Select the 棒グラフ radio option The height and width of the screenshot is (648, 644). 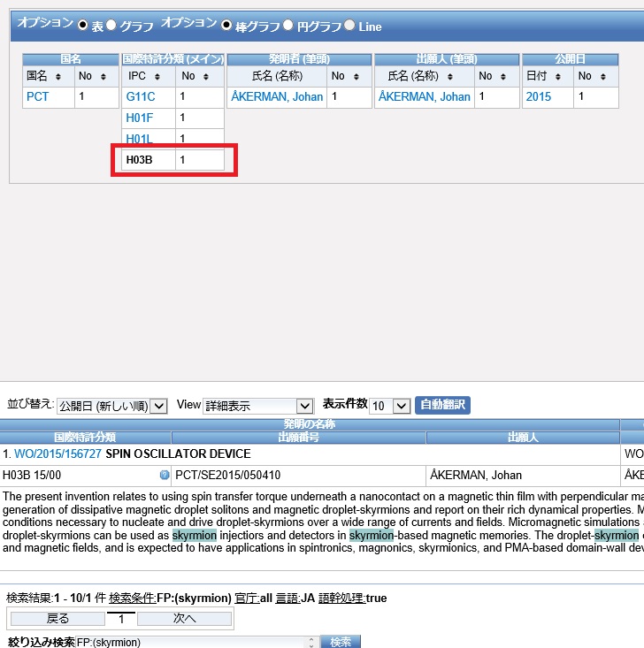pos(226,25)
